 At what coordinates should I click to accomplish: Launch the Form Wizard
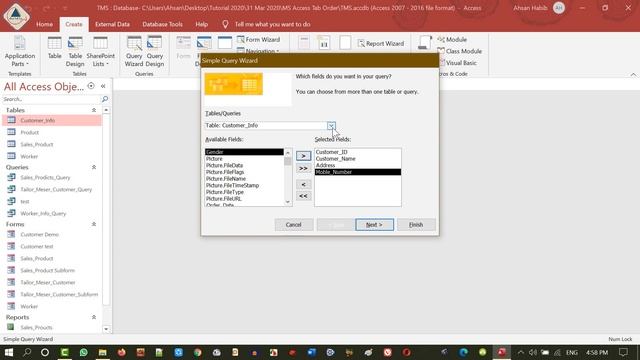(258, 40)
